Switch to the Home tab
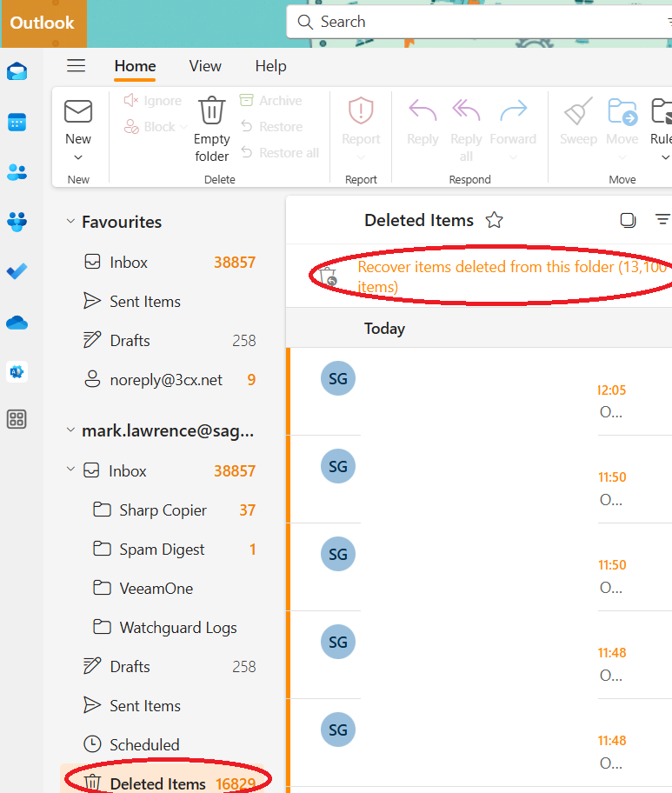 [135, 66]
